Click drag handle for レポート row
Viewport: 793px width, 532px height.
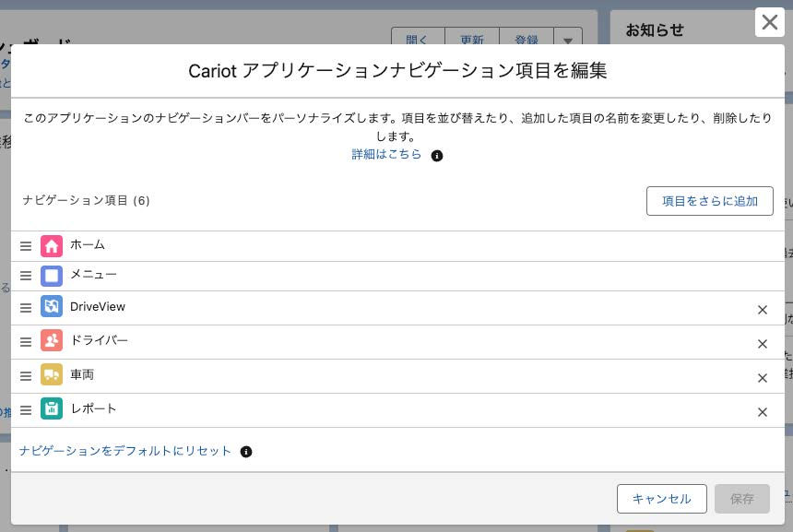pos(26,410)
